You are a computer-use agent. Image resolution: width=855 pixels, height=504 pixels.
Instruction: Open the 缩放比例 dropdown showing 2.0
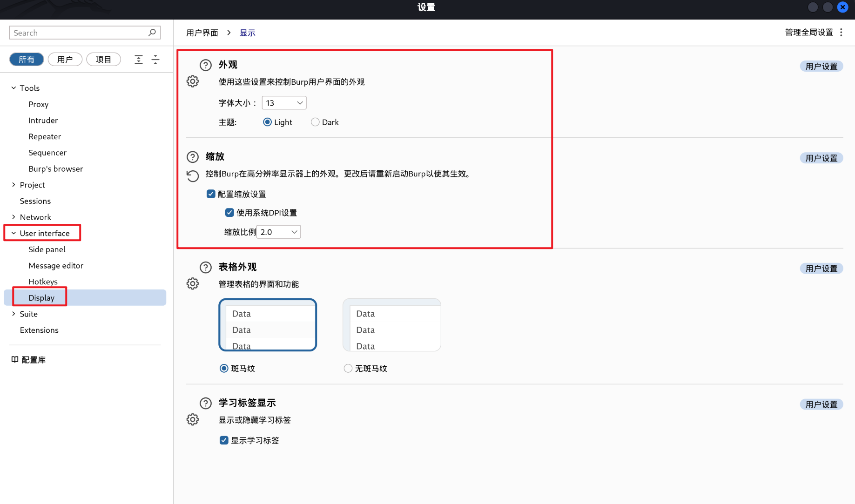278,232
